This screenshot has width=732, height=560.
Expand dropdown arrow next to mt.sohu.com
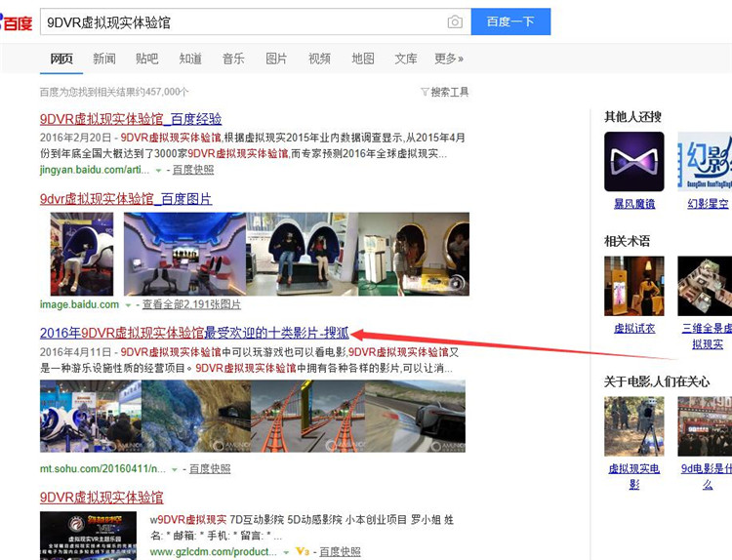[x=175, y=470]
